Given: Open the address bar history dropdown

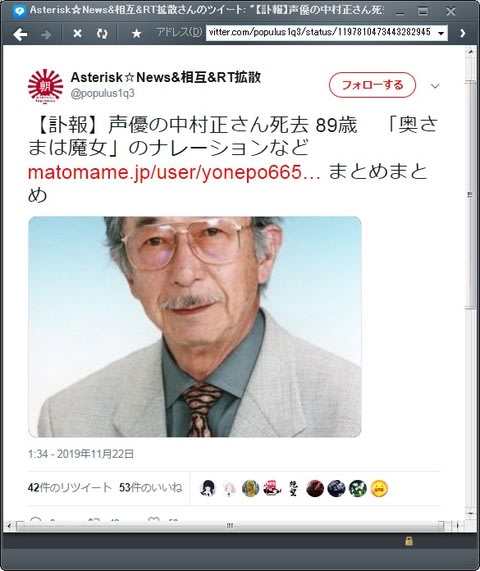Looking at the screenshot, I should pyautogui.click(x=441, y=34).
